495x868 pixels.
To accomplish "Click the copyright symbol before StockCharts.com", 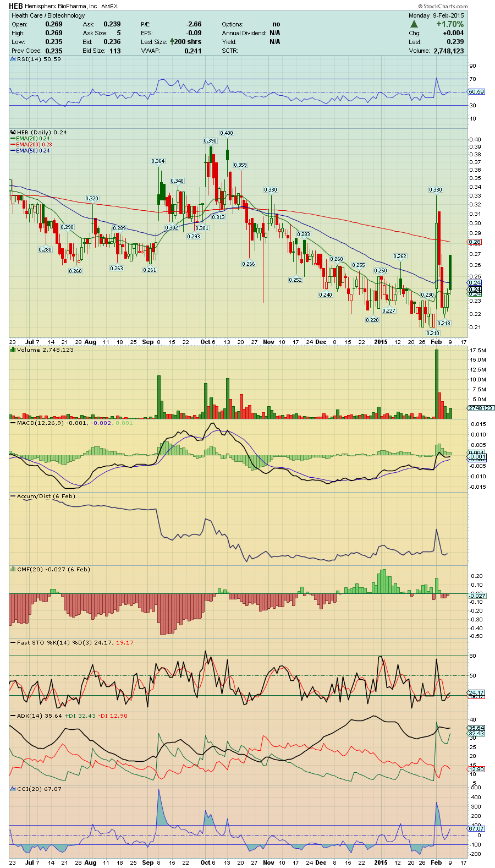I will coord(420,6).
